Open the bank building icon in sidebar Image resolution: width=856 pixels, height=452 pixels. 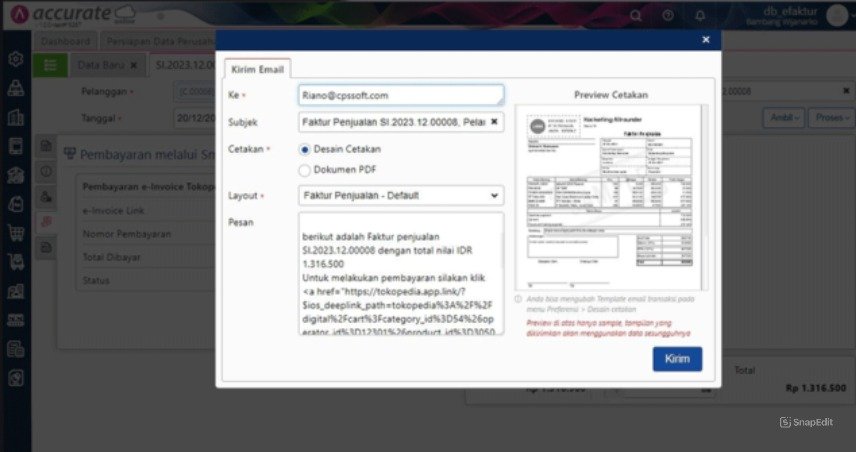point(16,175)
